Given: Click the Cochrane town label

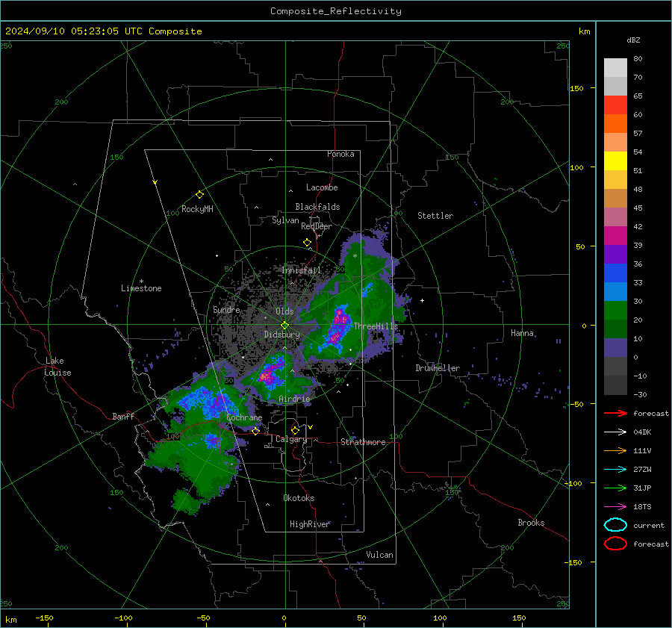Looking at the screenshot, I should click(244, 417).
